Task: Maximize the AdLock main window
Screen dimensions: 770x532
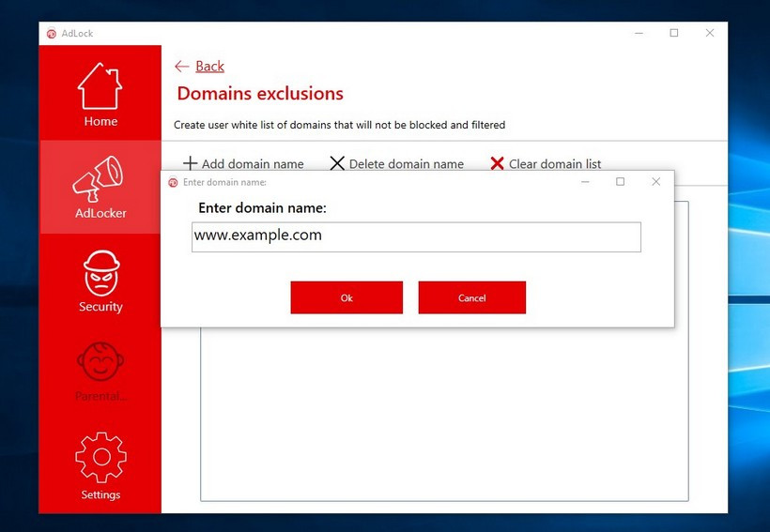Action: click(674, 33)
